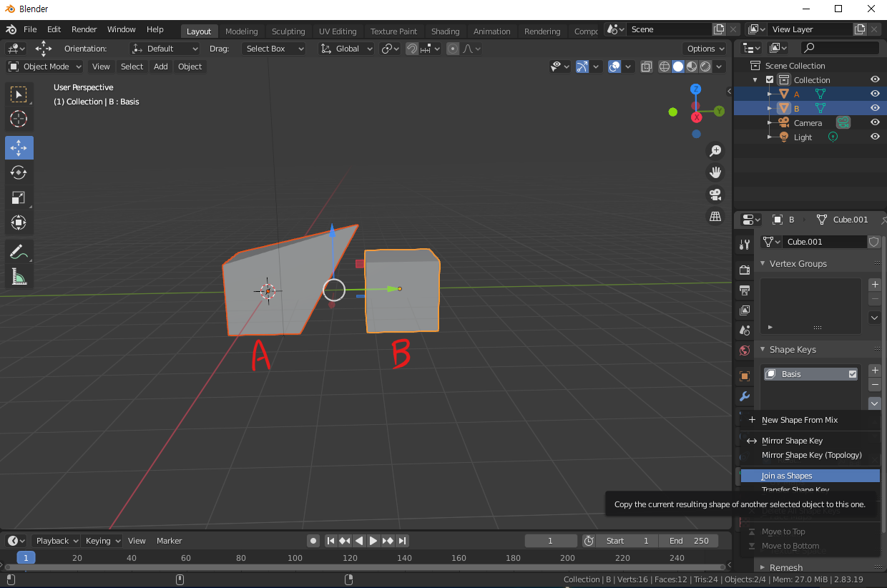Viewport: 887px width, 588px height.
Task: Select the Measure tool
Action: tap(19, 276)
